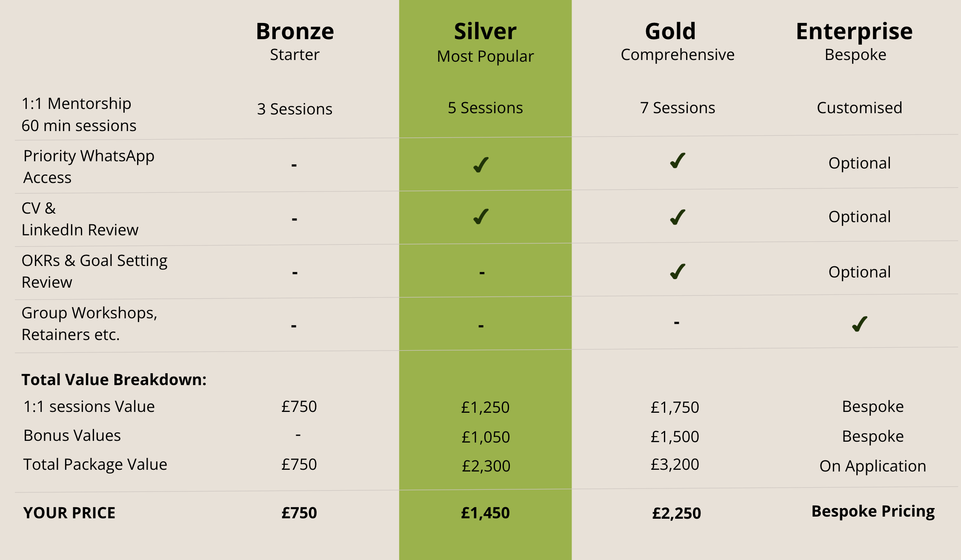Click the Gold OKRs & Goal Setting checkmark
This screenshot has height=560, width=961.
click(x=678, y=271)
